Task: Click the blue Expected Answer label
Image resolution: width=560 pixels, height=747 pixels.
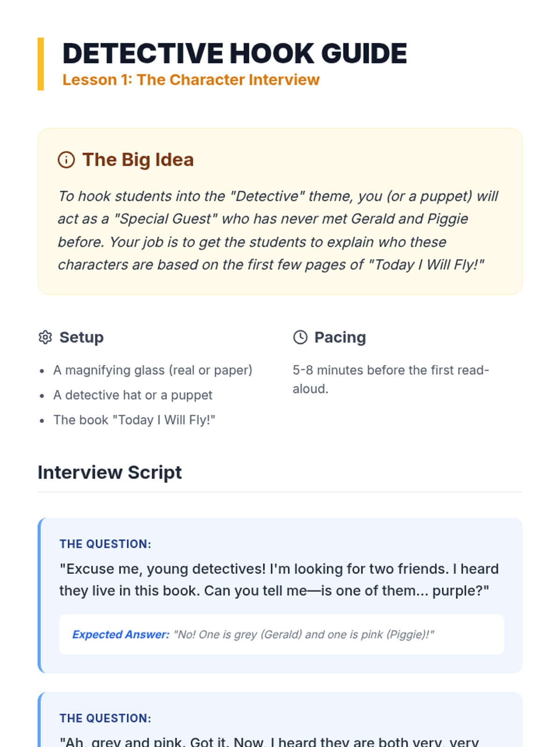Action: click(x=120, y=634)
